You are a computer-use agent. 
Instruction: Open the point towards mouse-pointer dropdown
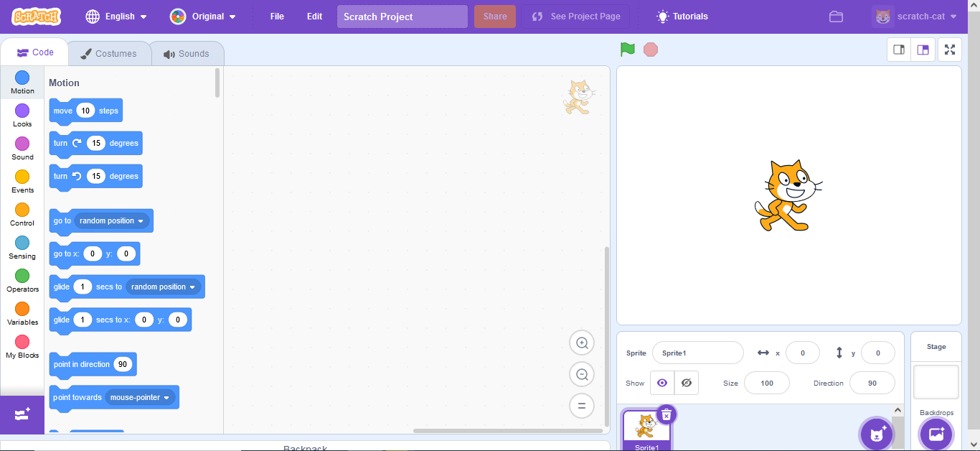pyautogui.click(x=141, y=397)
